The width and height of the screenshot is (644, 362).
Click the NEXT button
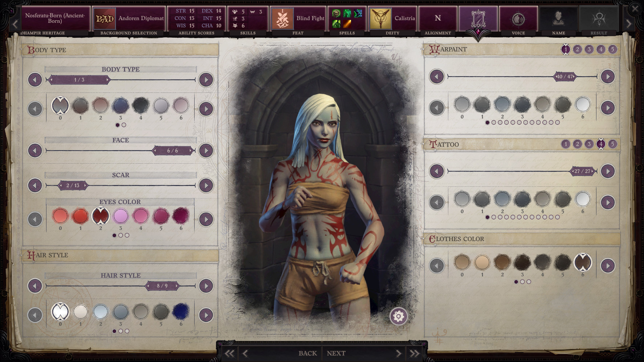[x=336, y=353]
